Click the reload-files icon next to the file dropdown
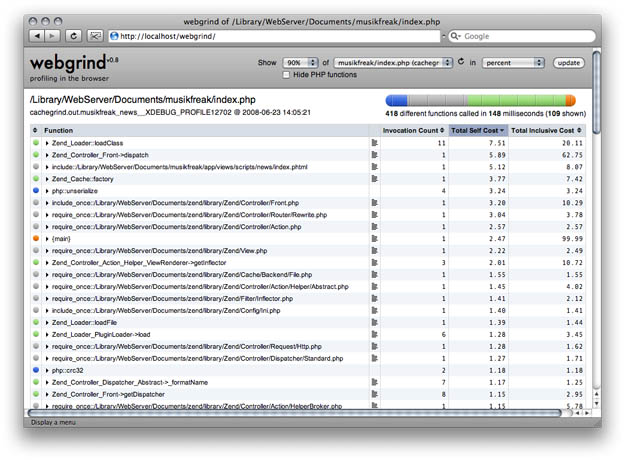 461,62
